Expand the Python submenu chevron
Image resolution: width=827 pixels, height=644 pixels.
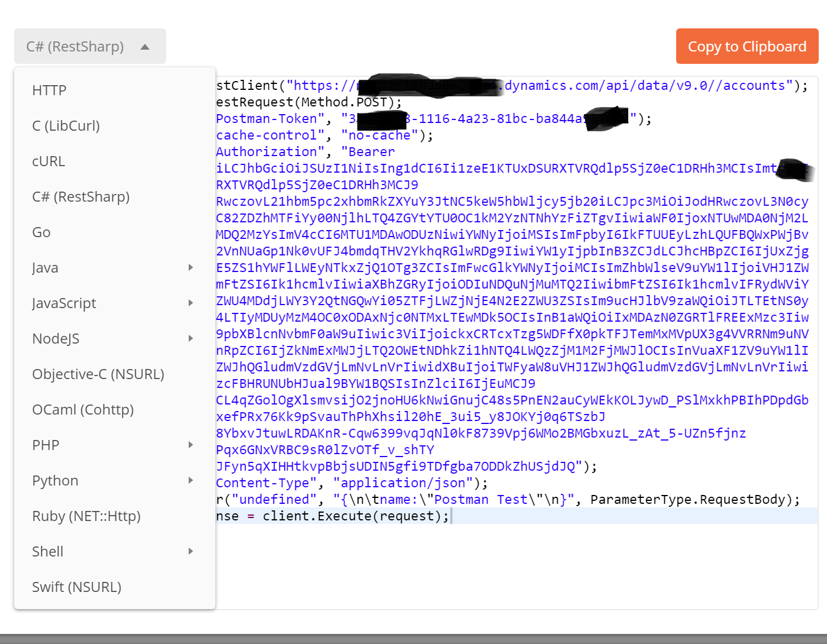(190, 480)
